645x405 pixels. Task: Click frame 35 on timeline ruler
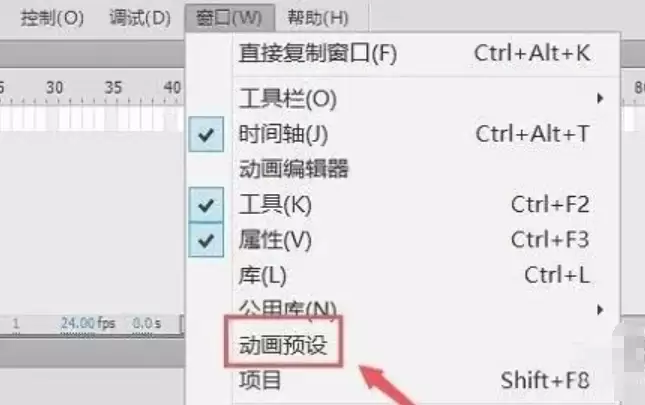point(114,88)
